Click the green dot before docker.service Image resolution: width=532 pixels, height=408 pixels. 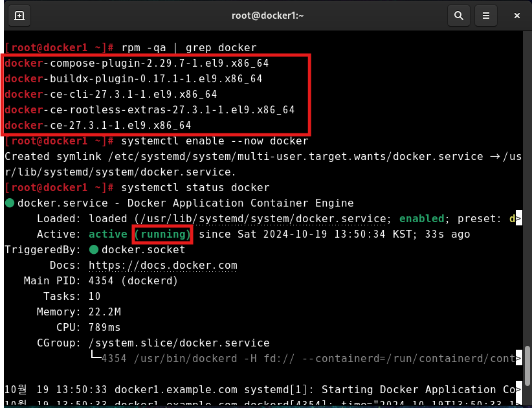point(10,203)
